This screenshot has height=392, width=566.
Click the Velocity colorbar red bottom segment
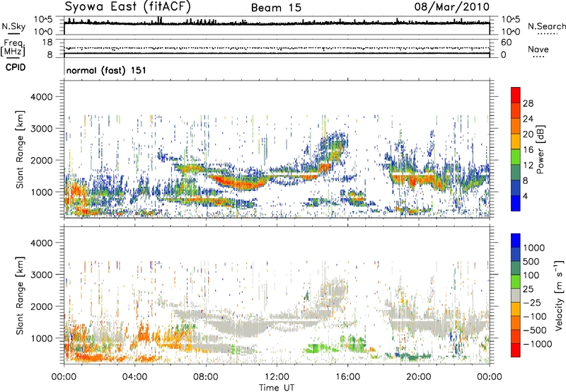tap(516, 350)
